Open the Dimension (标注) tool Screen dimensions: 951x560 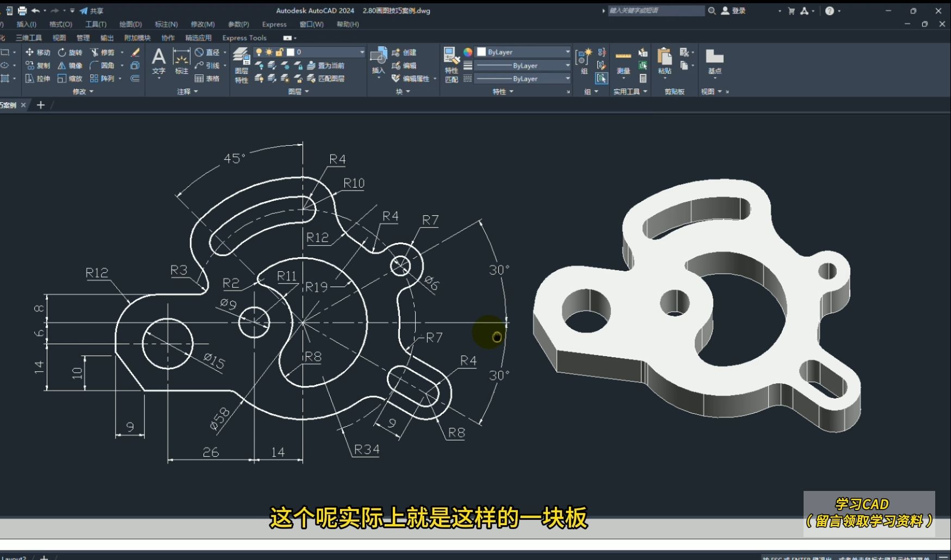(181, 61)
